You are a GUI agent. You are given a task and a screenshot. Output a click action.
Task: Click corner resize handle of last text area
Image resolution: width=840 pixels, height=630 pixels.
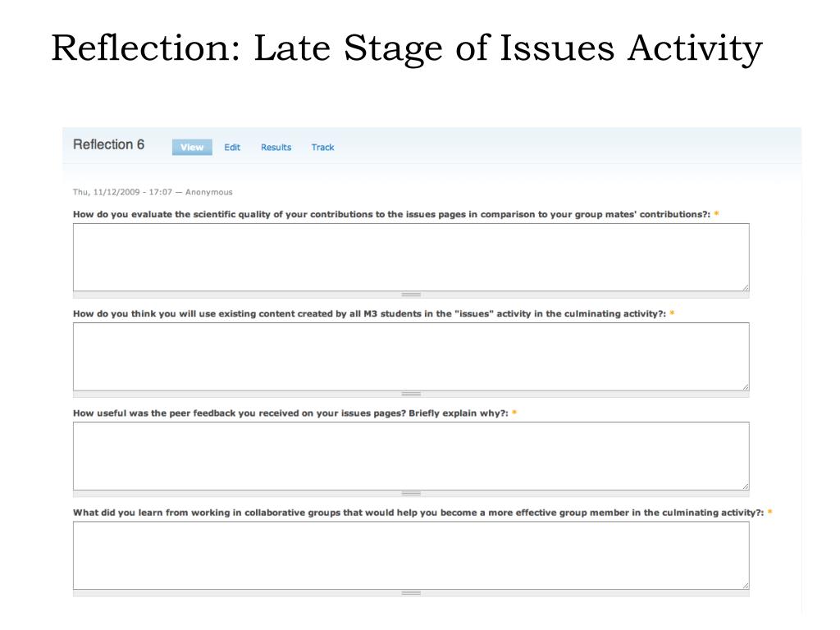[x=745, y=586]
